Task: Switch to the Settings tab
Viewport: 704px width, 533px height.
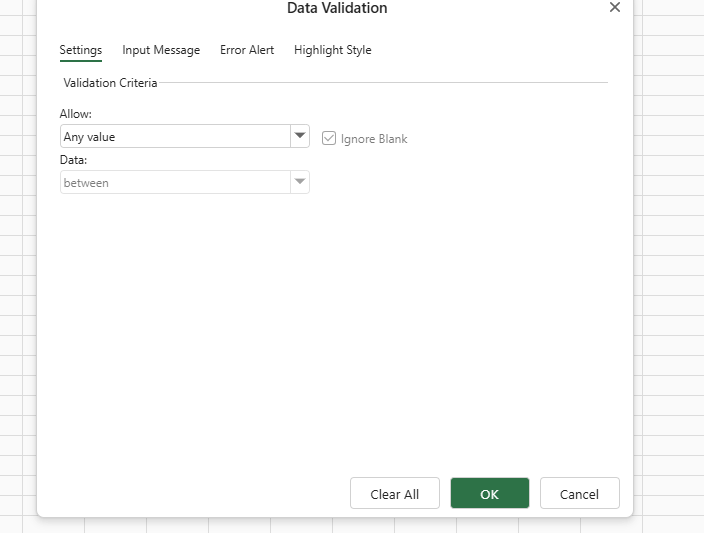Action: point(80,50)
